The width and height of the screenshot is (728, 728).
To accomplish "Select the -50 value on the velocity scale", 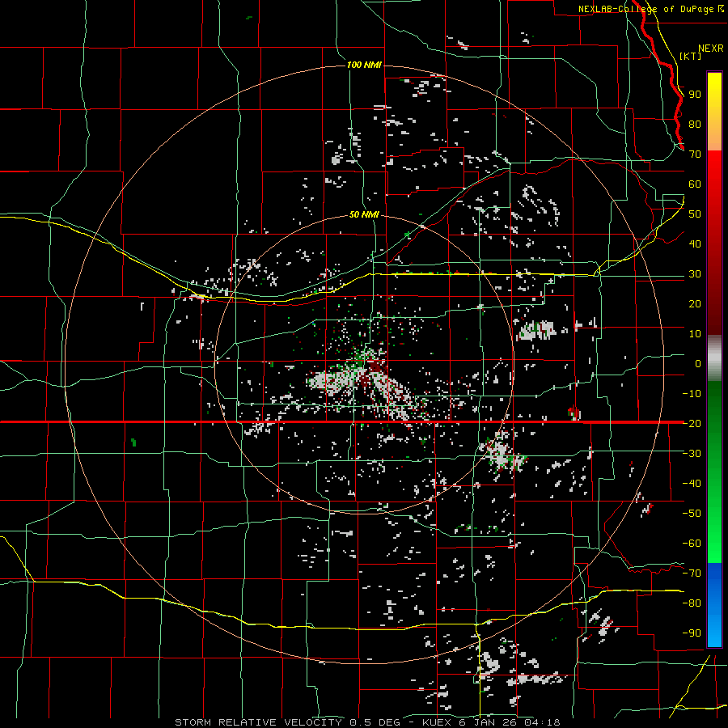I will 692,514.
